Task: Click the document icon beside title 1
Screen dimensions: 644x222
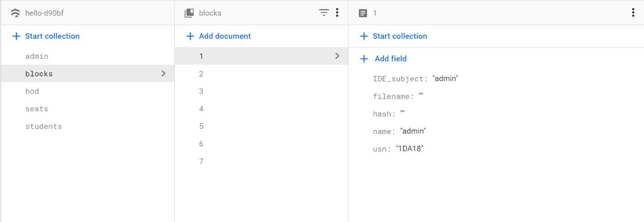Action: click(363, 13)
